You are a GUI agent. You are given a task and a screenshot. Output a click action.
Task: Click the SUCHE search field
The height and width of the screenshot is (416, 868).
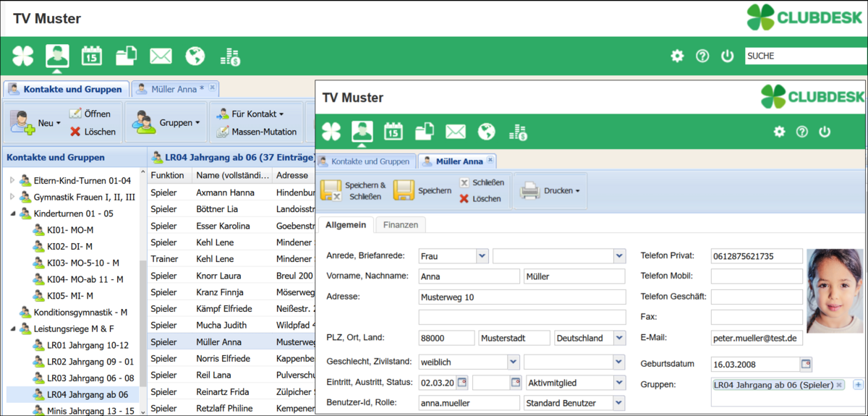coord(804,56)
